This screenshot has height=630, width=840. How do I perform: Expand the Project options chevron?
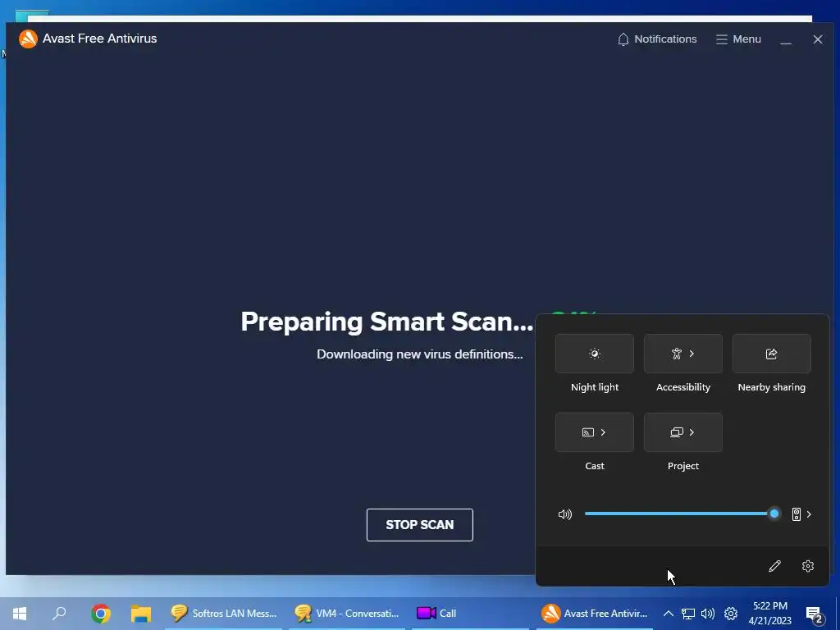pos(692,432)
